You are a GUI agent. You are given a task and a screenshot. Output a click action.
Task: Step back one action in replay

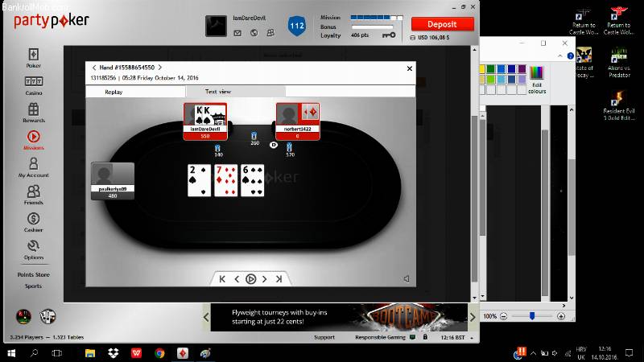(237, 279)
